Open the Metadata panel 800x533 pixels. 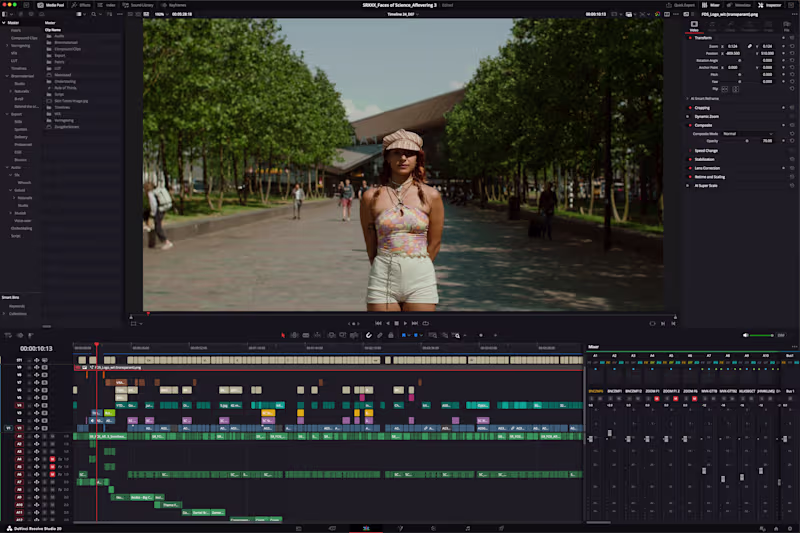[x=739, y=5]
